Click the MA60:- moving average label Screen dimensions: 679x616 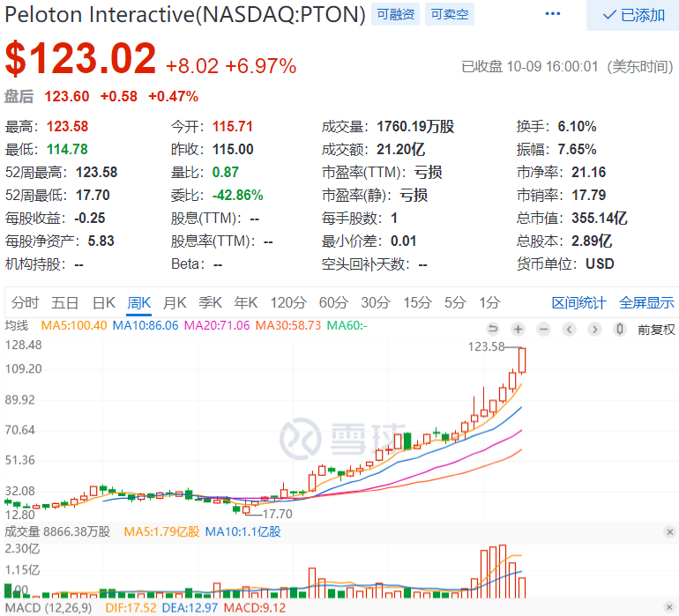click(x=347, y=325)
